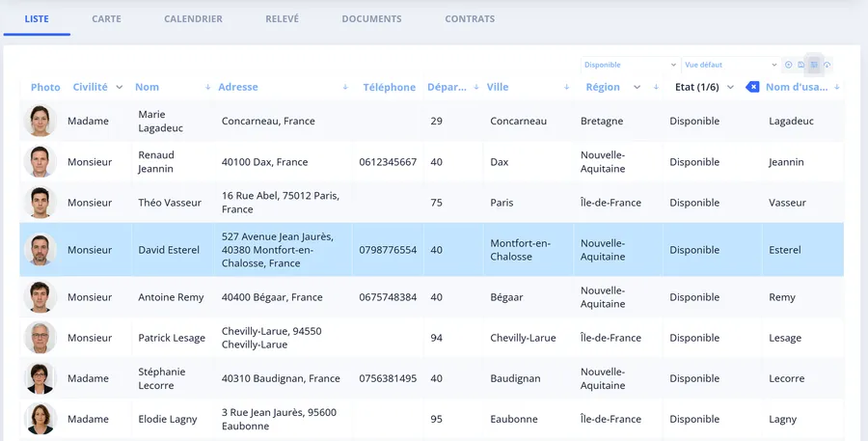Screen dimensions: 868x441
Task: Open Patrick Lesage's profile photo
Action: tap(41, 338)
